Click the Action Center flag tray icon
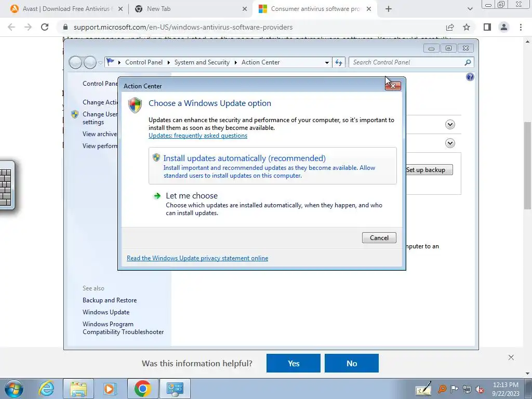 pyautogui.click(x=454, y=389)
